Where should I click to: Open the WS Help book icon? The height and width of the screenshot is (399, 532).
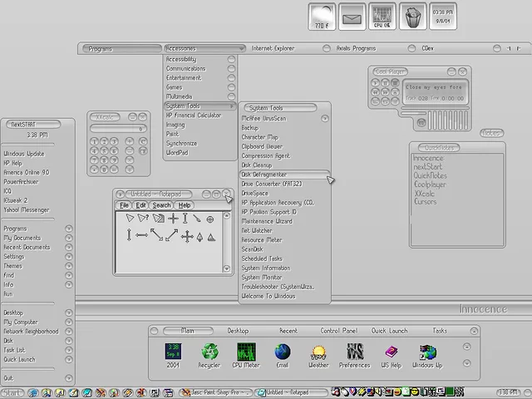[392, 352]
